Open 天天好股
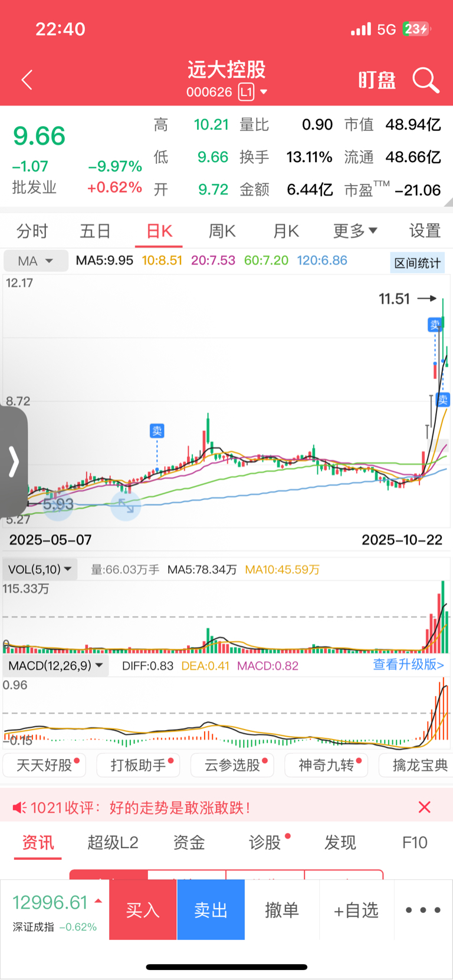This screenshot has height=980, width=453. 44,765
